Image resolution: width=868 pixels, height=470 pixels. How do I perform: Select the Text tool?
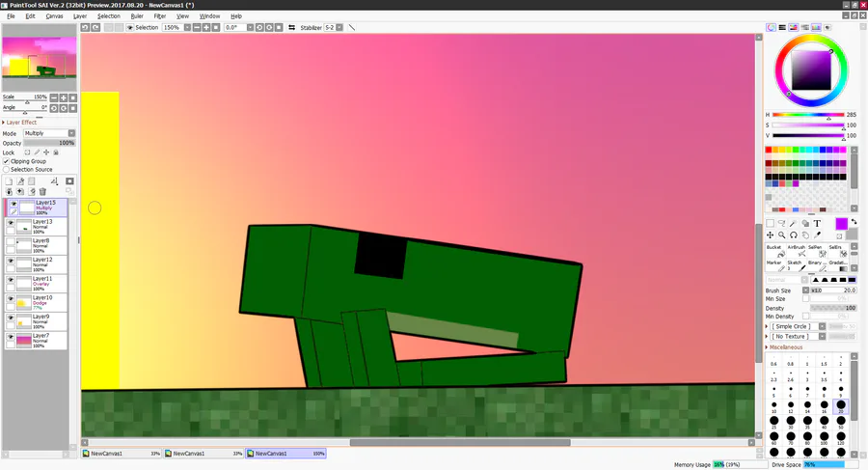[817, 223]
